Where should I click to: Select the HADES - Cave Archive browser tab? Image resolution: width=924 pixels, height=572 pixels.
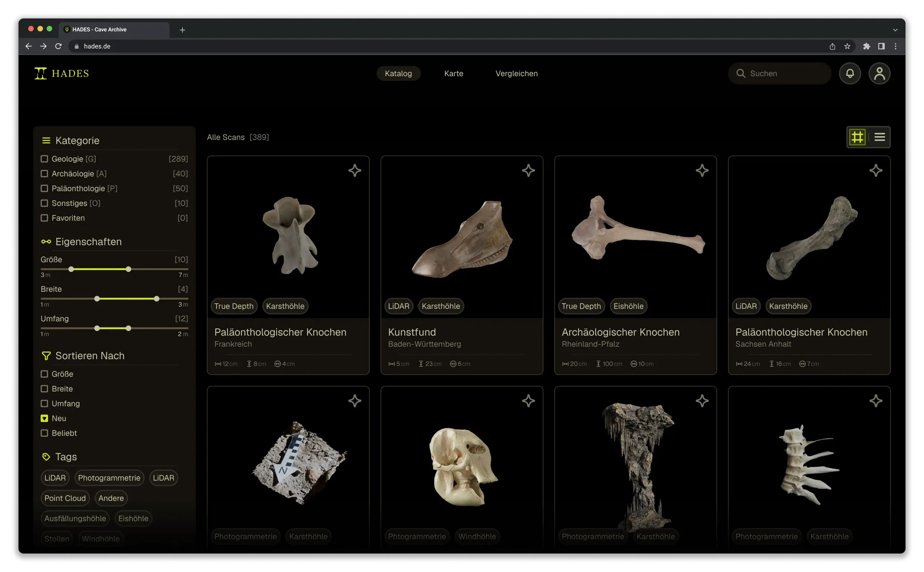(x=114, y=30)
